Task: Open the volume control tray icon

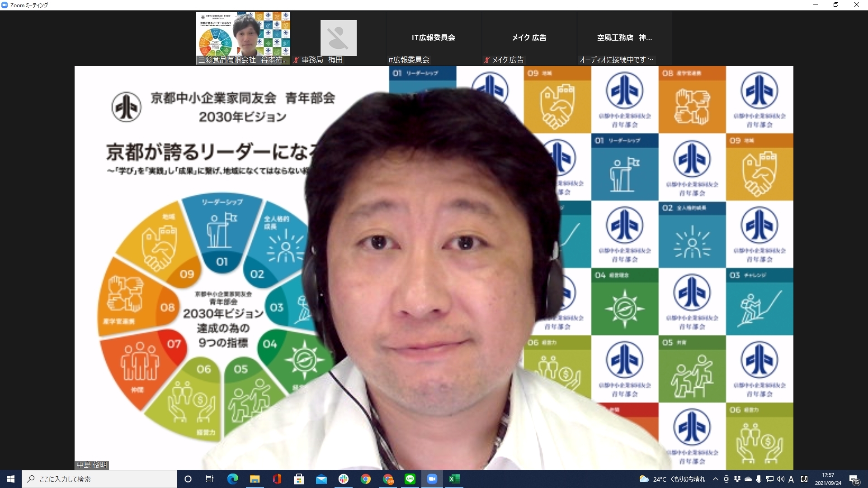Action: 781,479
